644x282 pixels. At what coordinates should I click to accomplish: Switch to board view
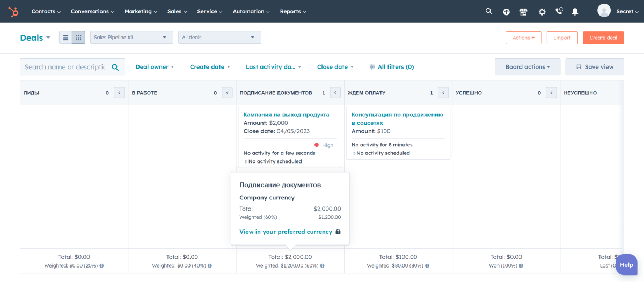(x=78, y=38)
